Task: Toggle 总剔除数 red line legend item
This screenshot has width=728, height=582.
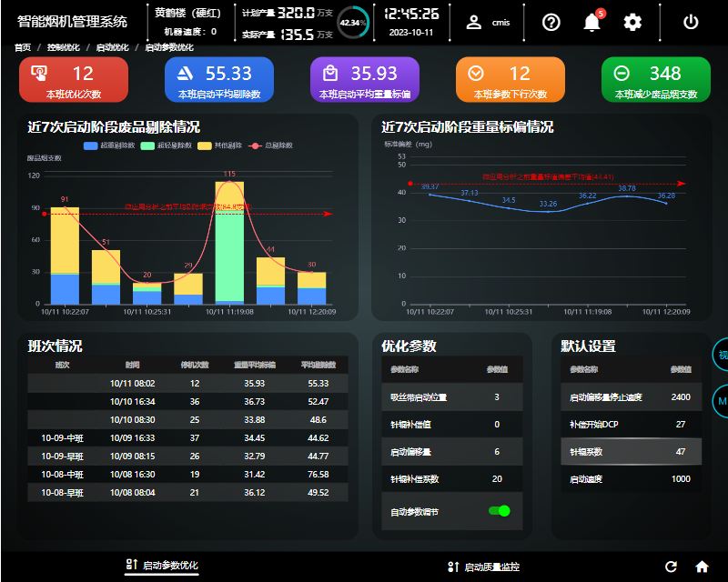Action: 270,145
